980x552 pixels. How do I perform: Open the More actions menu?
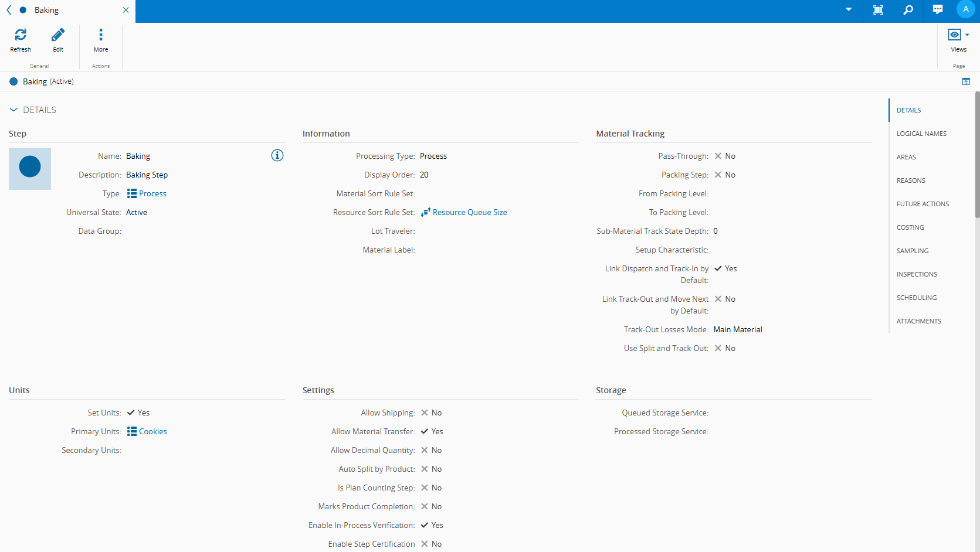pos(101,35)
